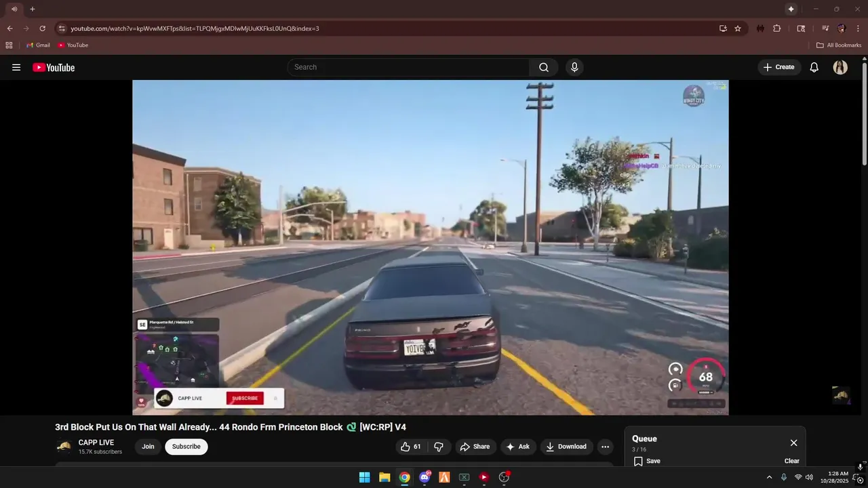Join the CAPP LIVE channel membership
Image resolution: width=868 pixels, height=488 pixels.
coord(148,447)
